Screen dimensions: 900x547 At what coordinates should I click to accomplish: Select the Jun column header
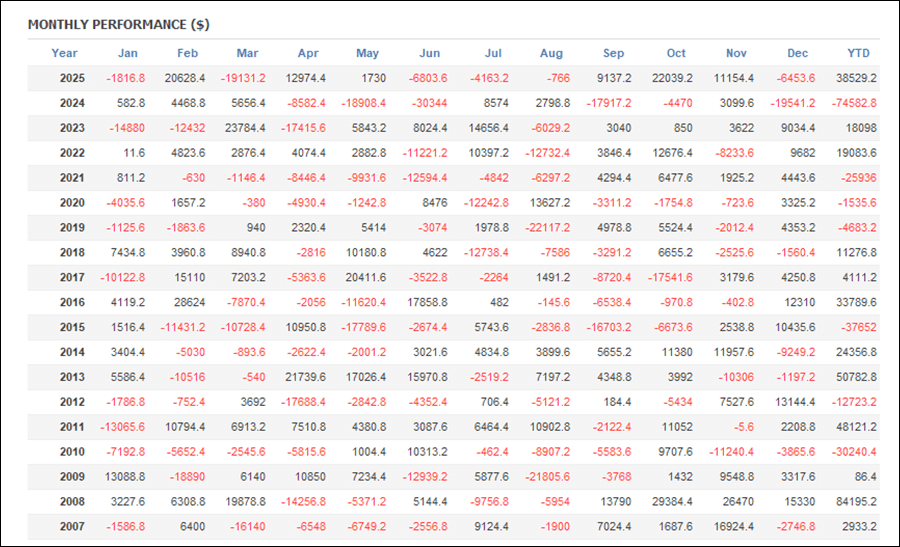click(x=429, y=53)
